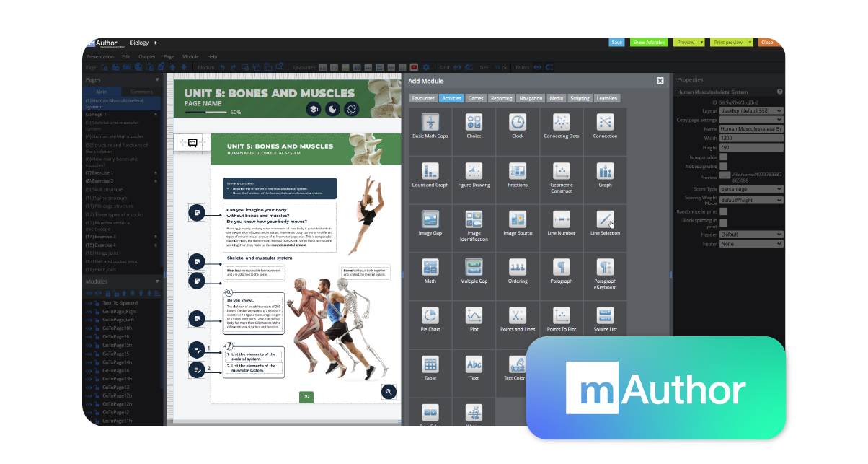868x464 pixels.
Task: Click the YouTube favourite module icon
Action: pyautogui.click(x=414, y=67)
